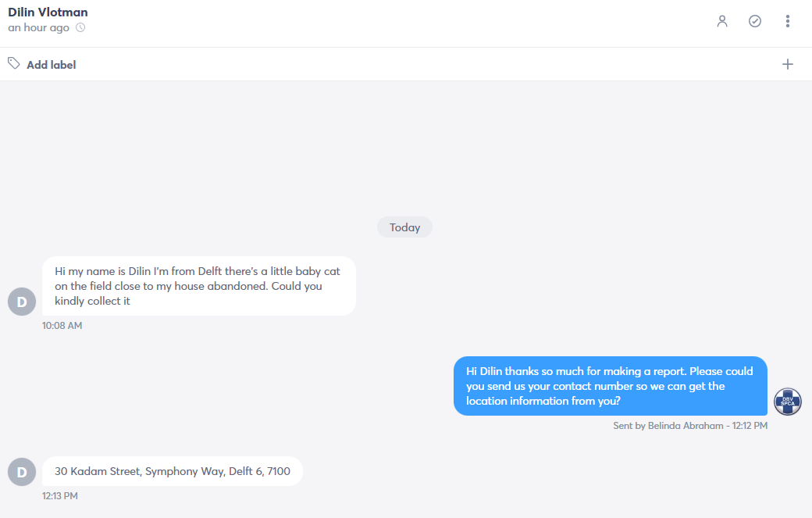The image size is (812, 518).
Task: Select the baby cat report message bubble
Action: 199,286
